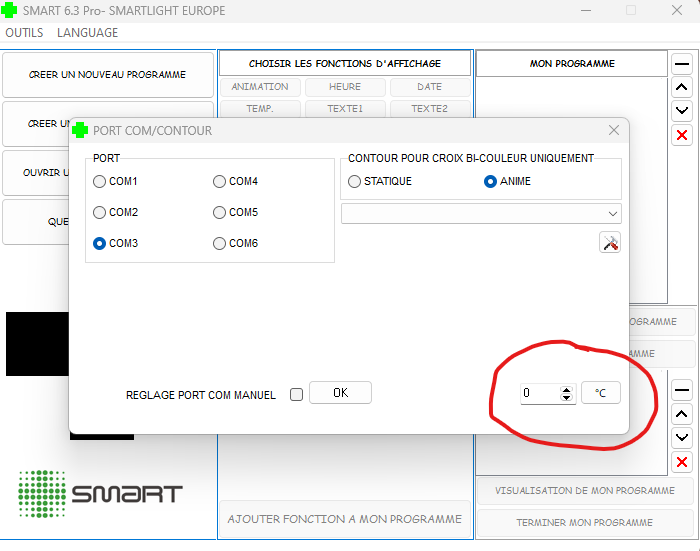The width and height of the screenshot is (700, 551).
Task: Close the SMART 6.3 Pro main window
Action: (677, 10)
